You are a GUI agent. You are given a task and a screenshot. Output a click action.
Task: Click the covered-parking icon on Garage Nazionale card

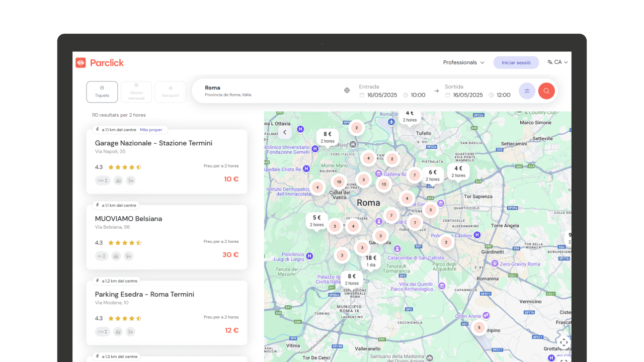coord(118,180)
